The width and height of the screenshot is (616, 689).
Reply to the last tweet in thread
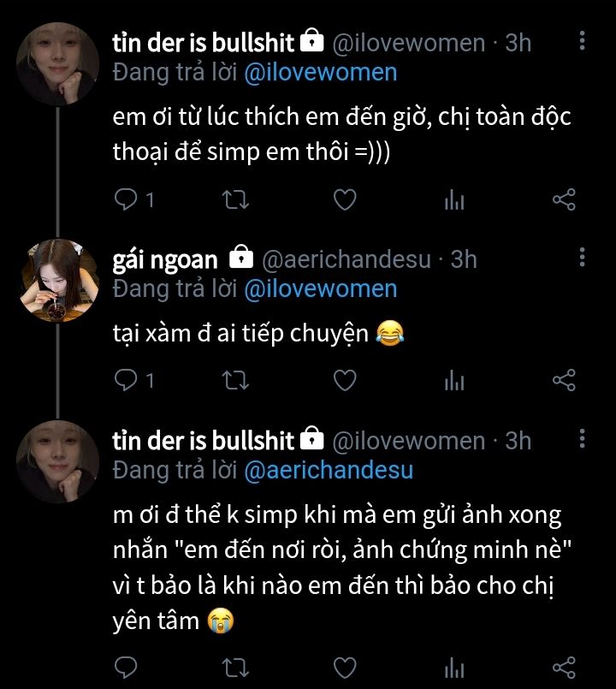(x=126, y=666)
